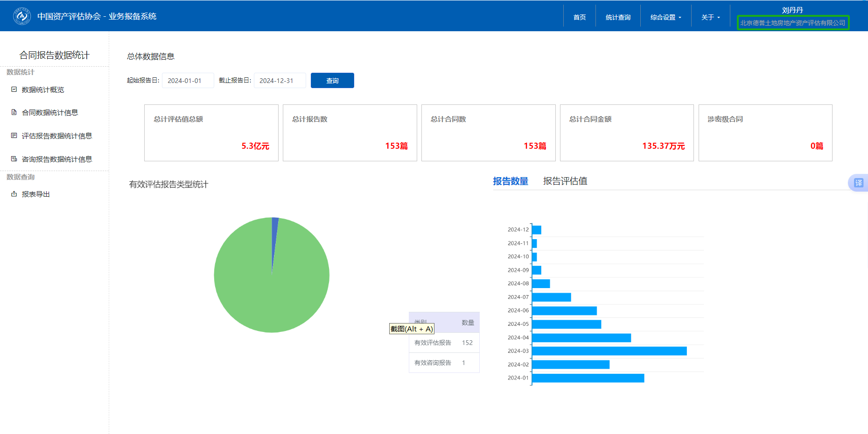
Task: Switch to the 报告评估值 tab
Action: pyautogui.click(x=565, y=181)
